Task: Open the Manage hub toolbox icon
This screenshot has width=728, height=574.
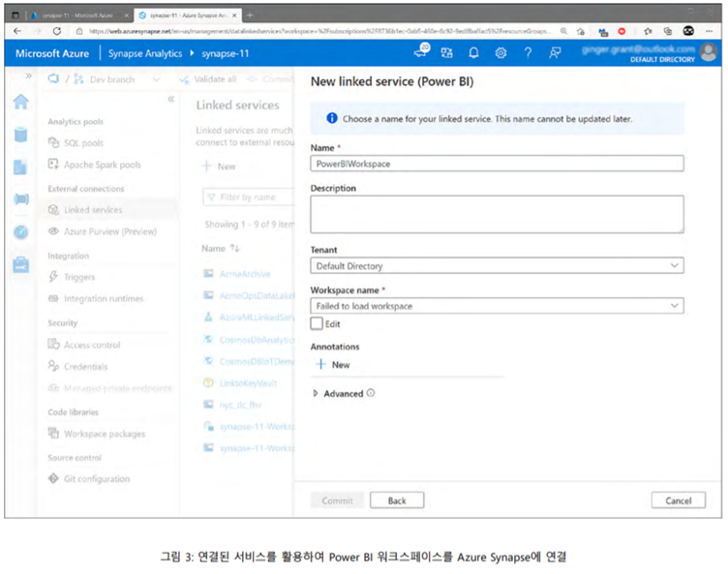Action: click(21, 264)
